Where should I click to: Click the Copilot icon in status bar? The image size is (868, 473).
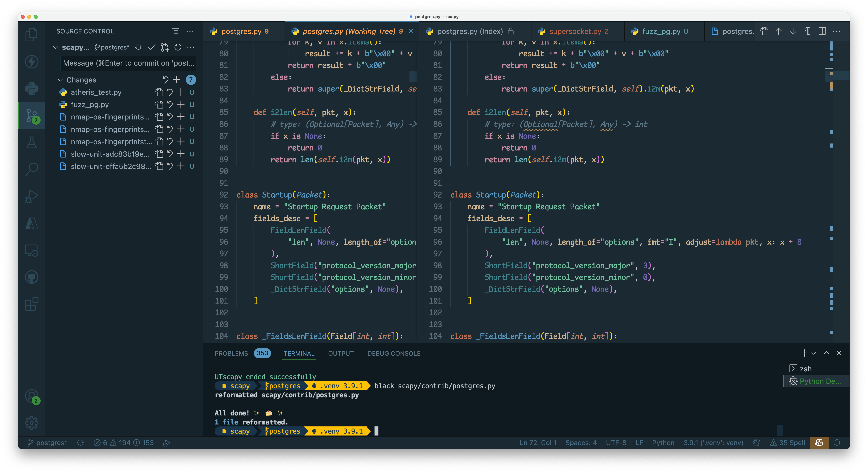[819, 443]
